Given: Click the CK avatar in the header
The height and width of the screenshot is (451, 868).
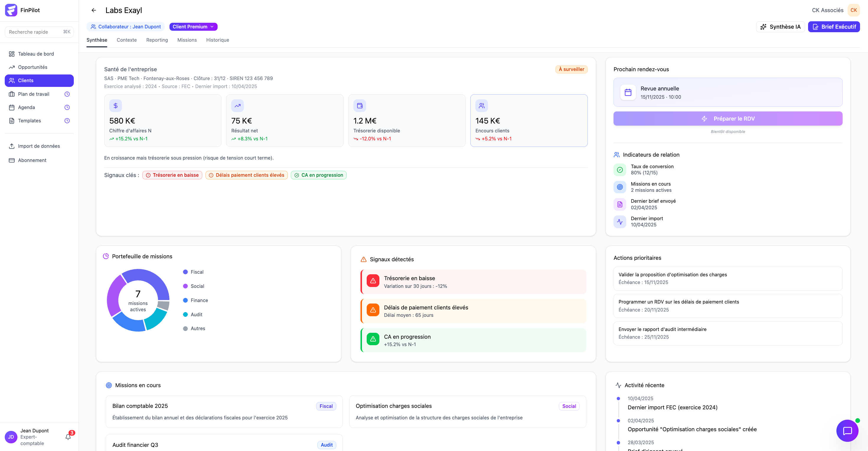Looking at the screenshot, I should [854, 10].
